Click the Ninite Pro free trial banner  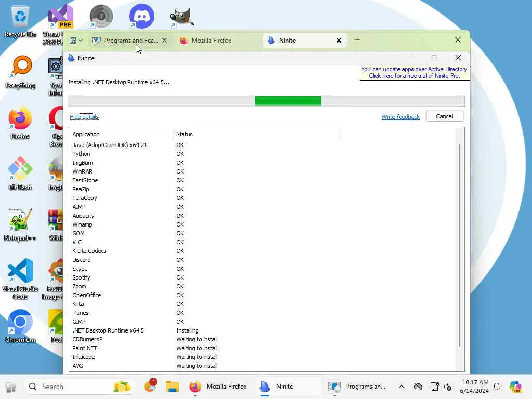[415, 72]
